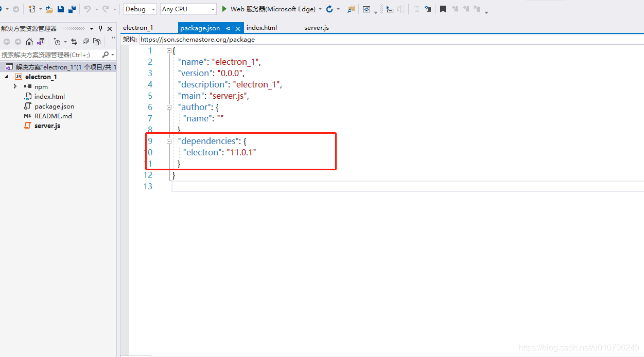The image size is (644, 357).
Task: Open the pending changes filter dropdown arrow
Action: pyautogui.click(x=65, y=42)
